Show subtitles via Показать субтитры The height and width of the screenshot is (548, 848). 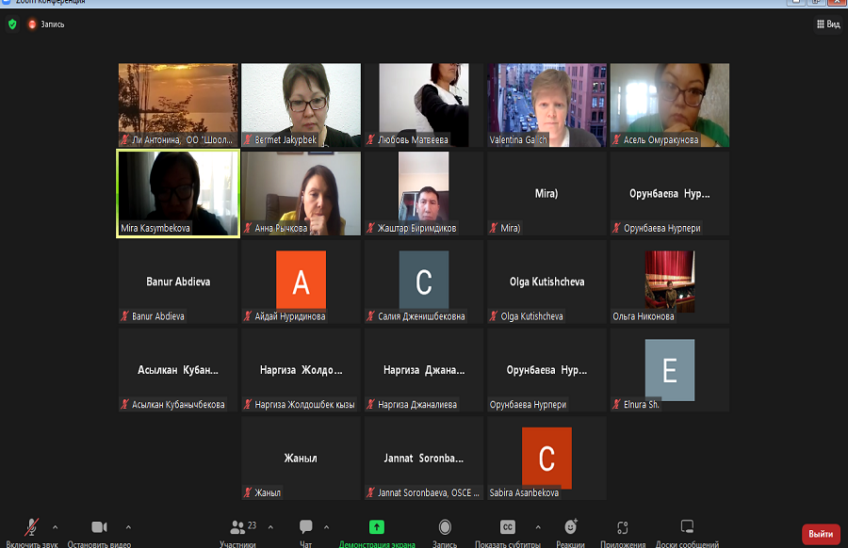[x=508, y=528]
